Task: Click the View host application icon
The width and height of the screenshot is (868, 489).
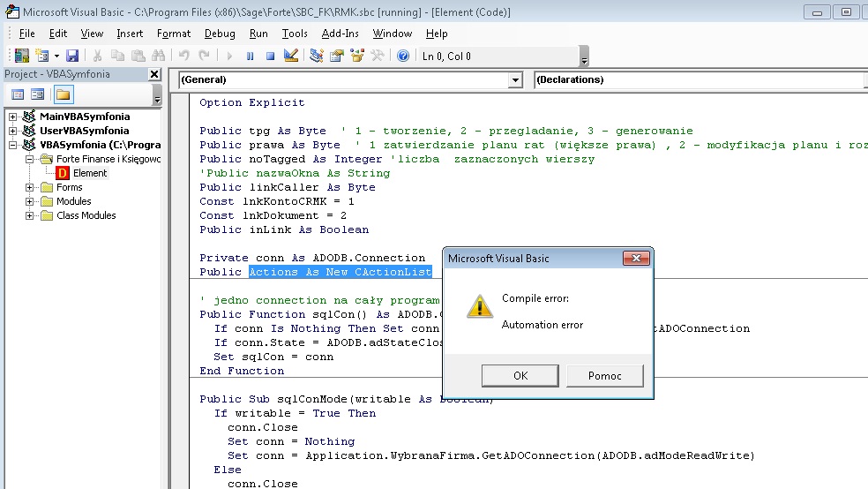Action: 21,56
